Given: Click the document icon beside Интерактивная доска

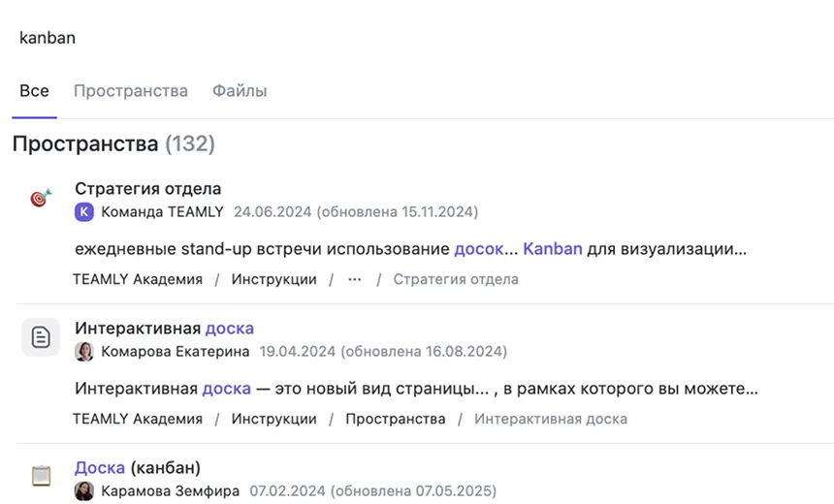Looking at the screenshot, I should [x=41, y=337].
